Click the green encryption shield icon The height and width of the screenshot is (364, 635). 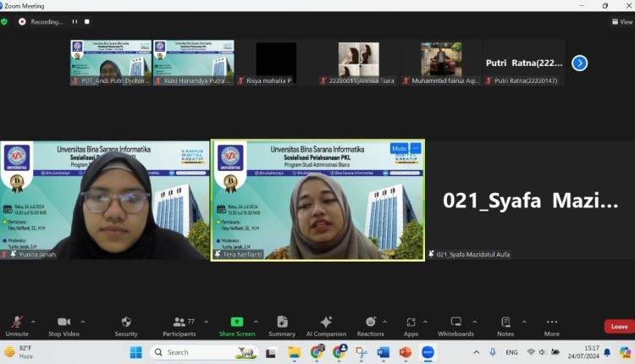point(4,21)
